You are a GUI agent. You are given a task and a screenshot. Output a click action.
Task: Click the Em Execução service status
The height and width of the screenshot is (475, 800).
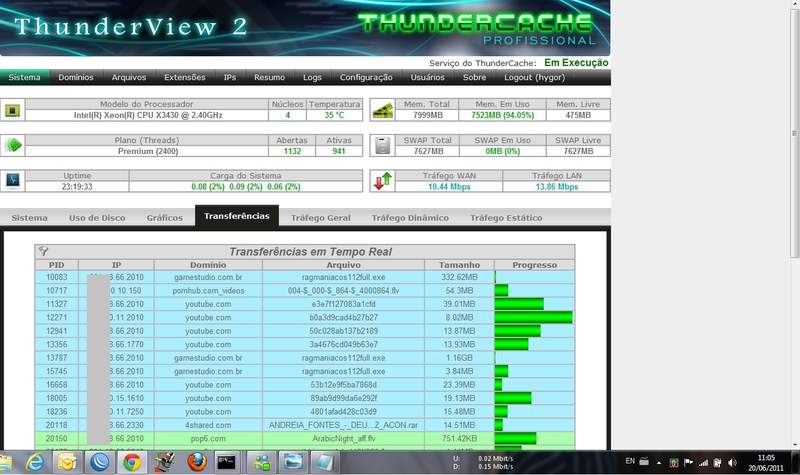[576, 63]
